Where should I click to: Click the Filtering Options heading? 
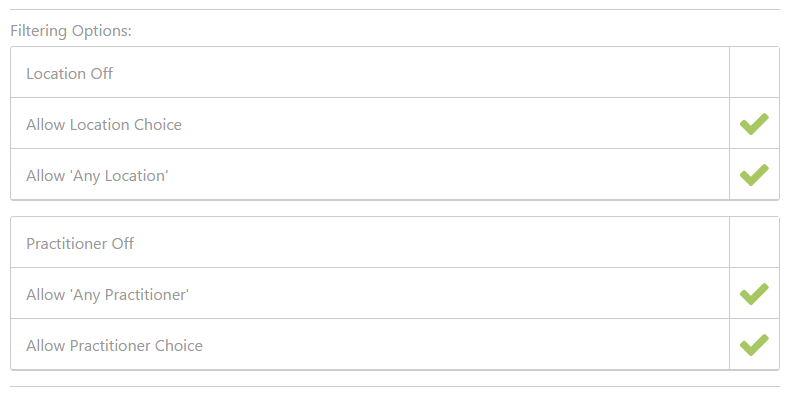(71, 31)
